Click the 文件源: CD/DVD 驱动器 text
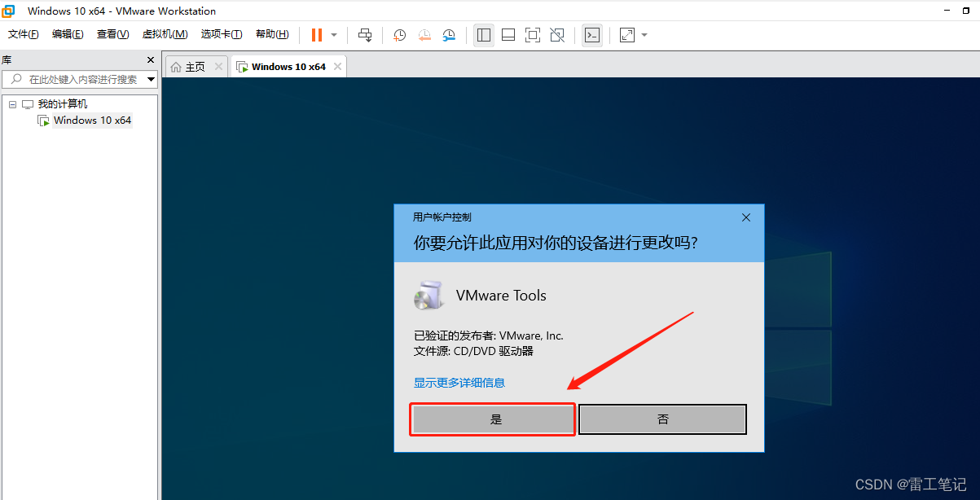Screen dimensions: 980x500 (473, 352)
